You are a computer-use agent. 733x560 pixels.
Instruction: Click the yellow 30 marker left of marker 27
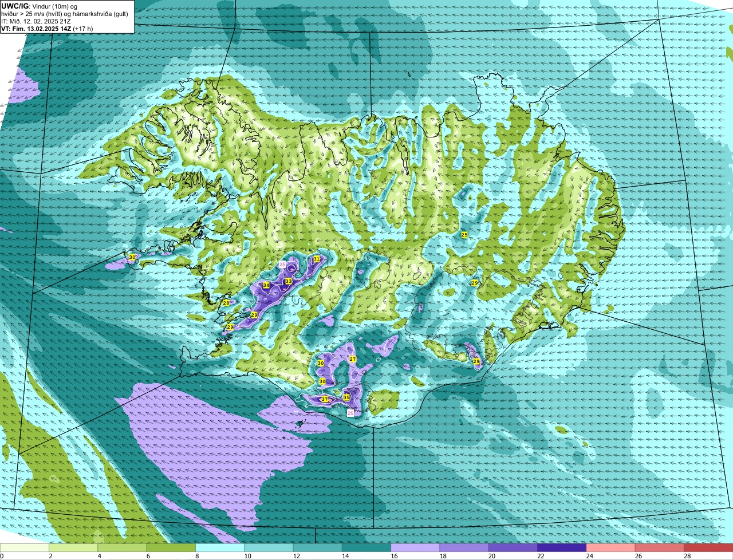321,363
